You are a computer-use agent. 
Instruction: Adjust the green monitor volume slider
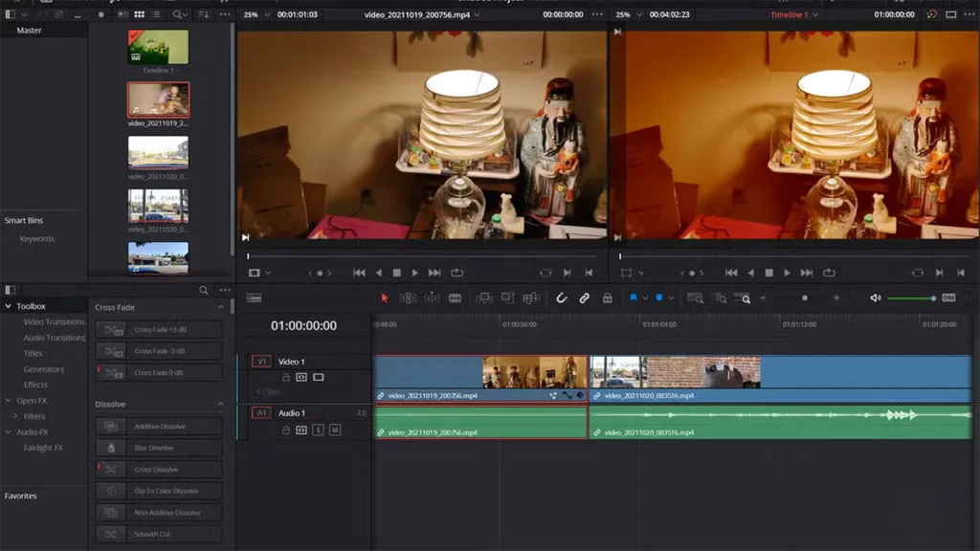[x=912, y=298]
